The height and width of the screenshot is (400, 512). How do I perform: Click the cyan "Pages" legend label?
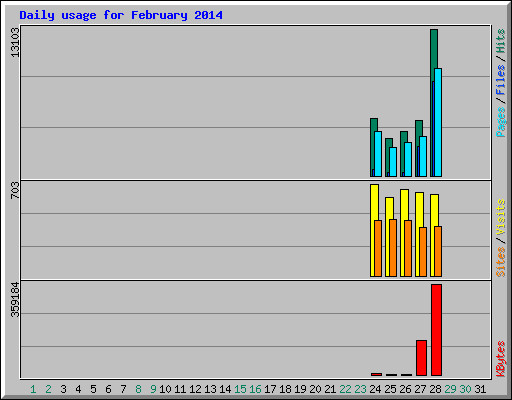[x=500, y=122]
